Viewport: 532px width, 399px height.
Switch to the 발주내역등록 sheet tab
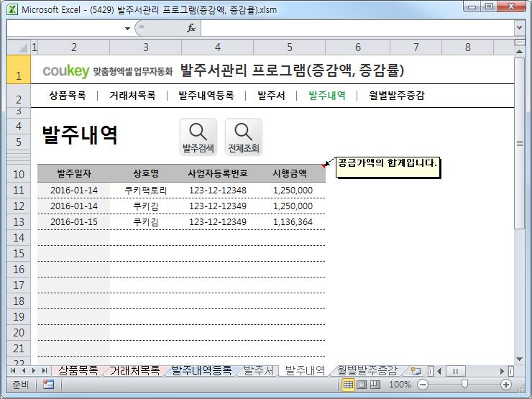tap(201, 370)
